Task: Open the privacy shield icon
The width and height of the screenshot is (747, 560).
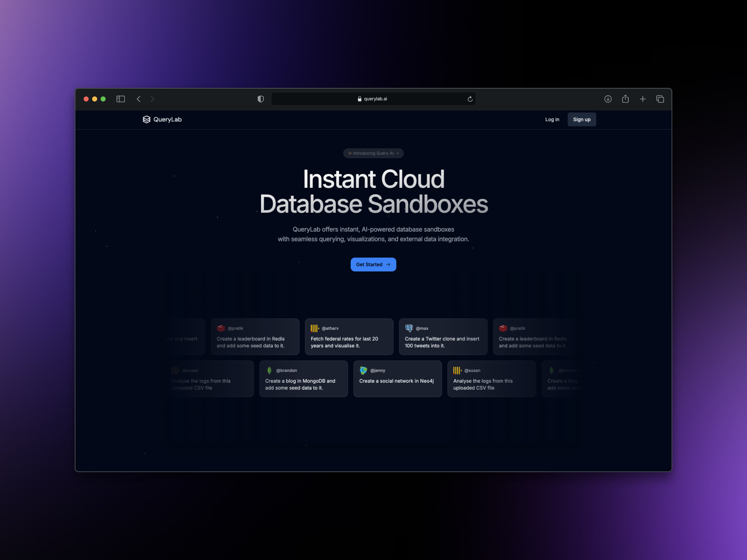Action: (x=261, y=99)
